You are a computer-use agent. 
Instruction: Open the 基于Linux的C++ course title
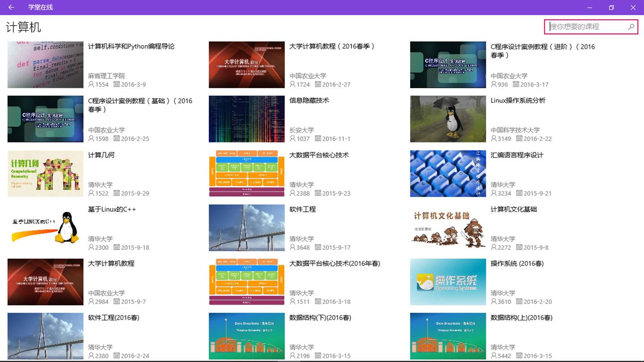112,209
